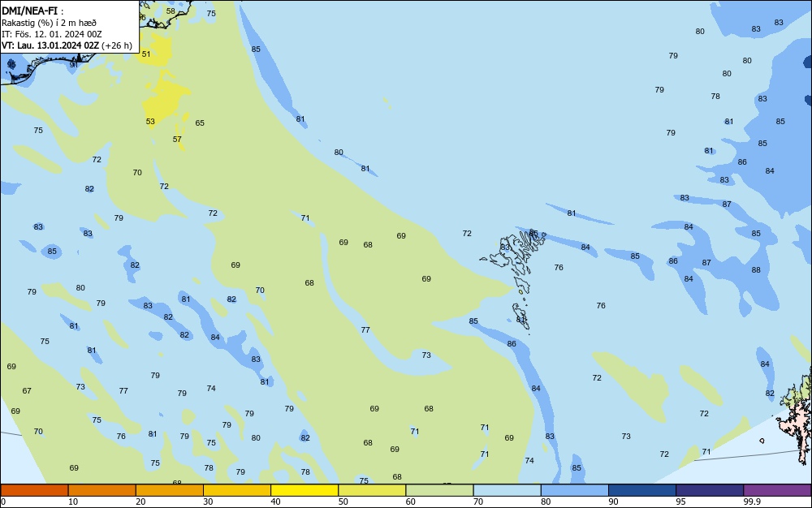Screen dimensions: 812x508
Task: Select the 'Rakastig (%) í 2 m hæð' label
Action: (49, 23)
